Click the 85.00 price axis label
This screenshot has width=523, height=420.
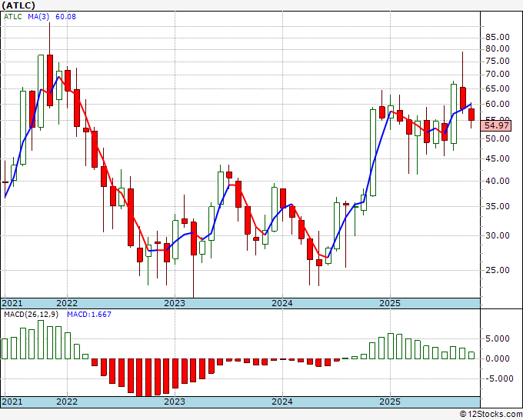[498, 37]
